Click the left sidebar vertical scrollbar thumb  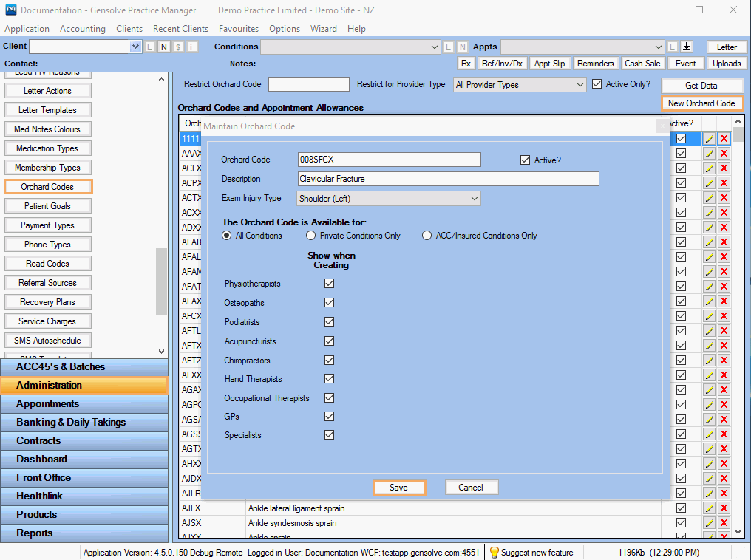tap(161, 281)
